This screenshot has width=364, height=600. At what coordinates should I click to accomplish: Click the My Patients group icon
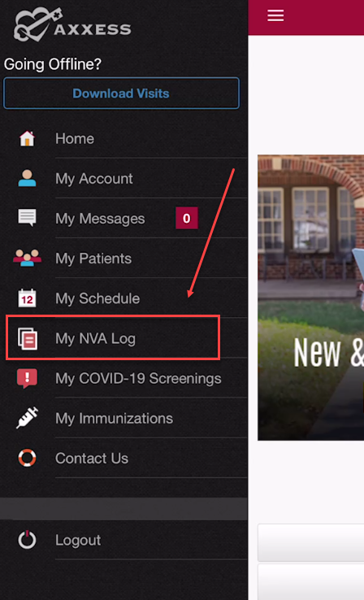click(27, 258)
